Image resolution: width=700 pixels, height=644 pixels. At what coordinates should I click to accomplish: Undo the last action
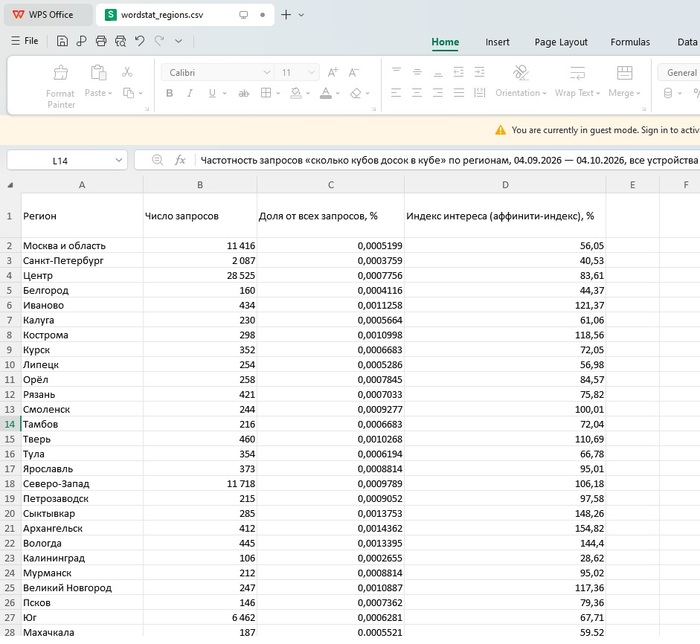coord(140,41)
